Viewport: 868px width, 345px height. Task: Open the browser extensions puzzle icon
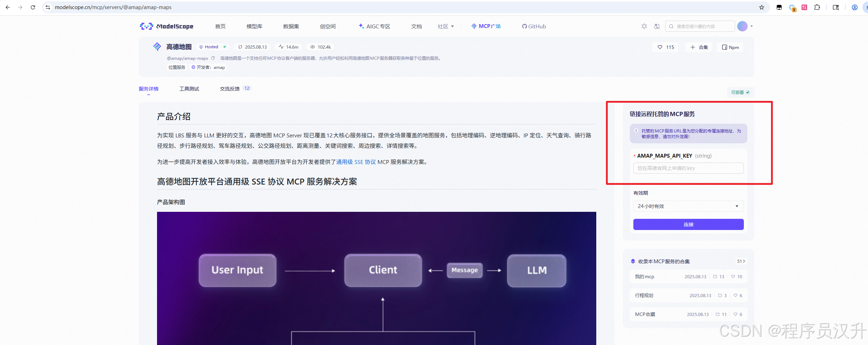click(x=817, y=7)
